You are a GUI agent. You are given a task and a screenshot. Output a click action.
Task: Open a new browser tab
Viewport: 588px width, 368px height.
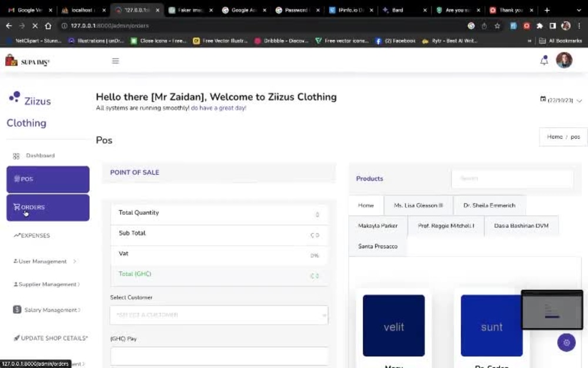(x=547, y=10)
